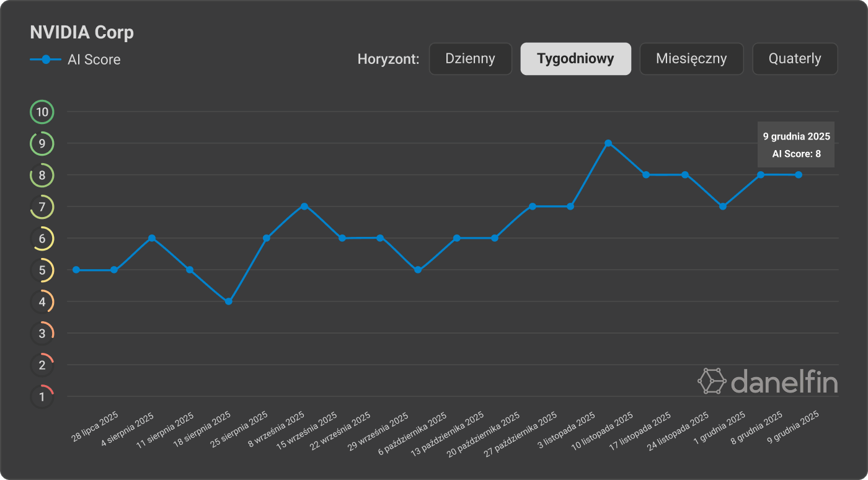This screenshot has height=480, width=868.
Task: Select the 11 sierpnia 2025 data point
Action: [152, 238]
